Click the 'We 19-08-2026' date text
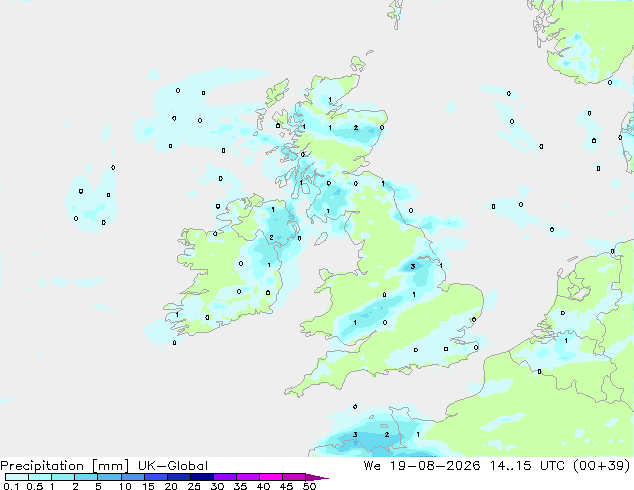 point(422,465)
